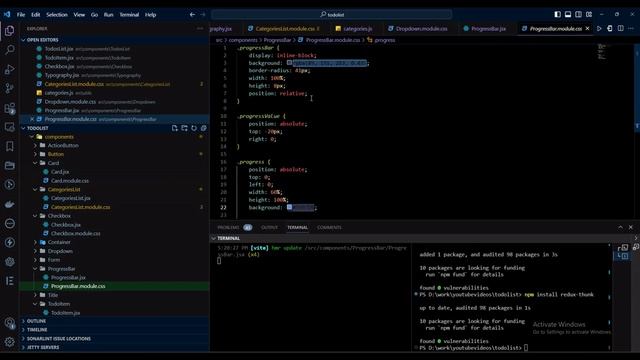
Task: Open the Help menu
Action: (x=150, y=15)
